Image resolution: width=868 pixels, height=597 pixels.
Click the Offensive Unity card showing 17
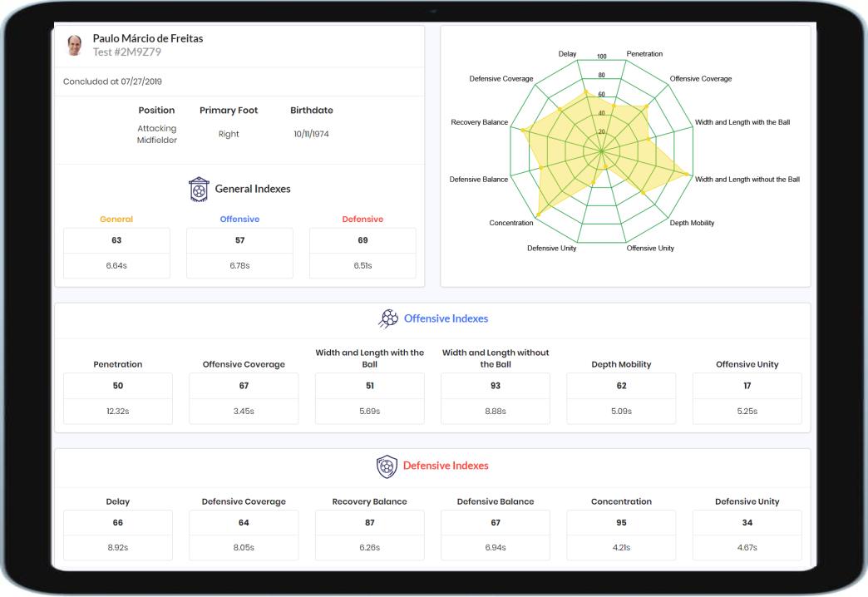tap(747, 398)
